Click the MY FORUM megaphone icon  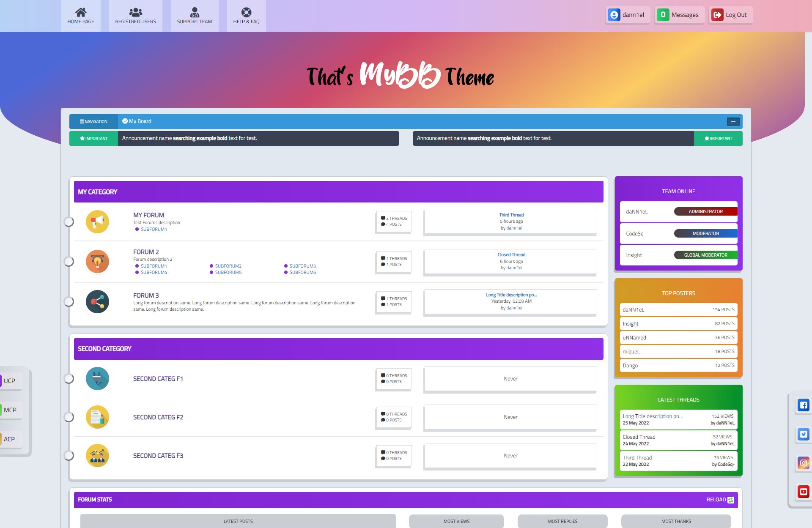pyautogui.click(x=97, y=222)
